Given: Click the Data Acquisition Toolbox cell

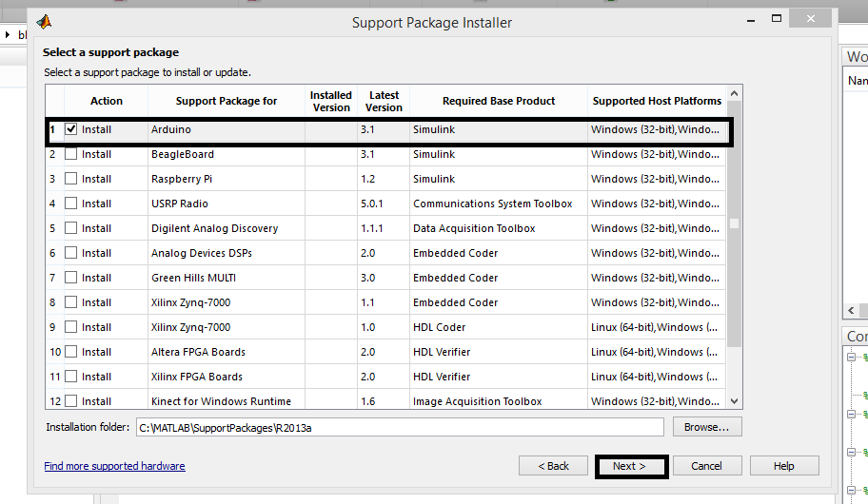Looking at the screenshot, I should coord(498,228).
